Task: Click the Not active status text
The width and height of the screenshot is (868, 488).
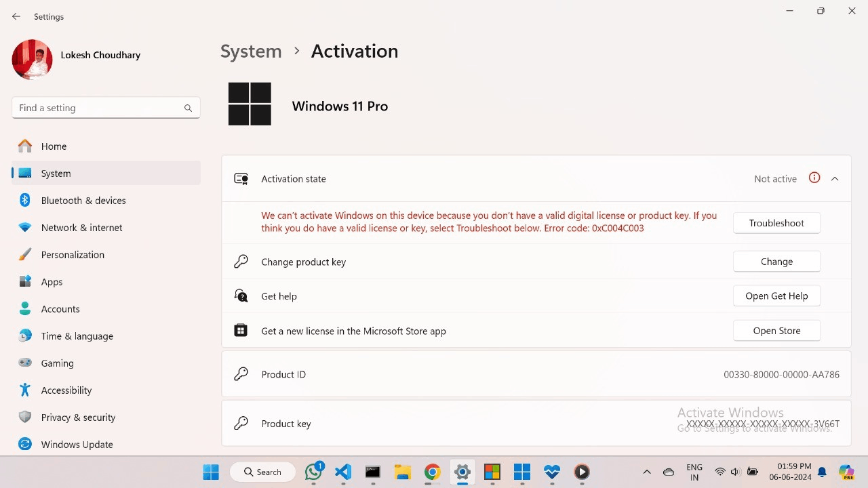Action: (x=775, y=179)
